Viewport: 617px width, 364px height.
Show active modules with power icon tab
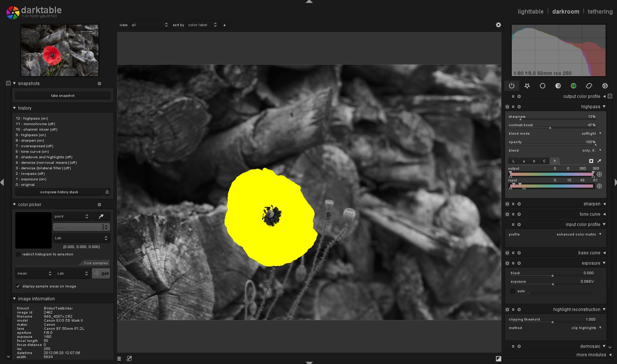[512, 86]
